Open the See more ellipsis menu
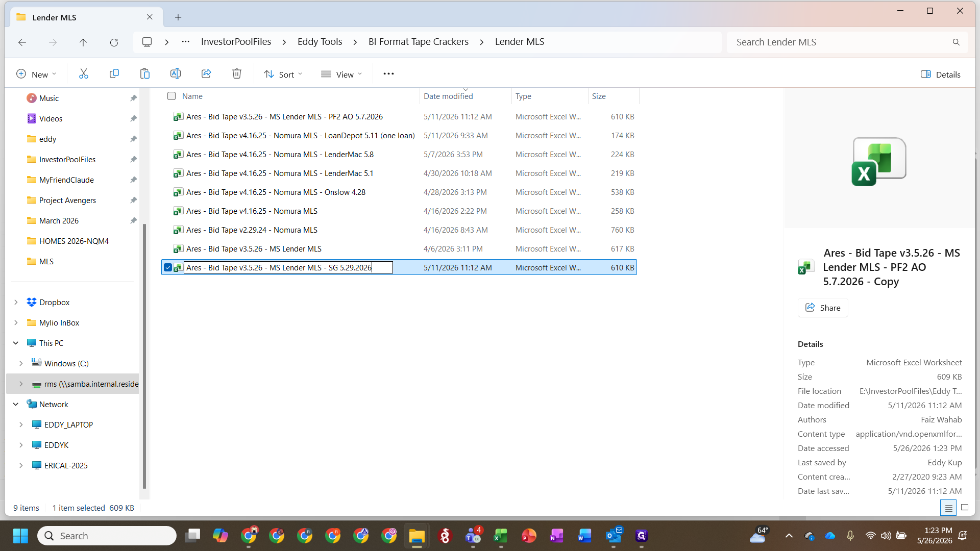The image size is (980, 551). click(x=388, y=74)
